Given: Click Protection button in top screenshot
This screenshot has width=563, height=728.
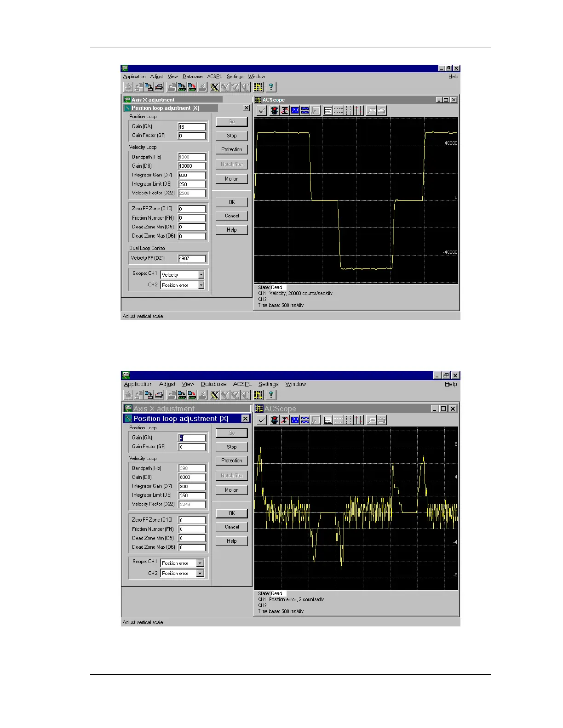Looking at the screenshot, I should pyautogui.click(x=232, y=149).
